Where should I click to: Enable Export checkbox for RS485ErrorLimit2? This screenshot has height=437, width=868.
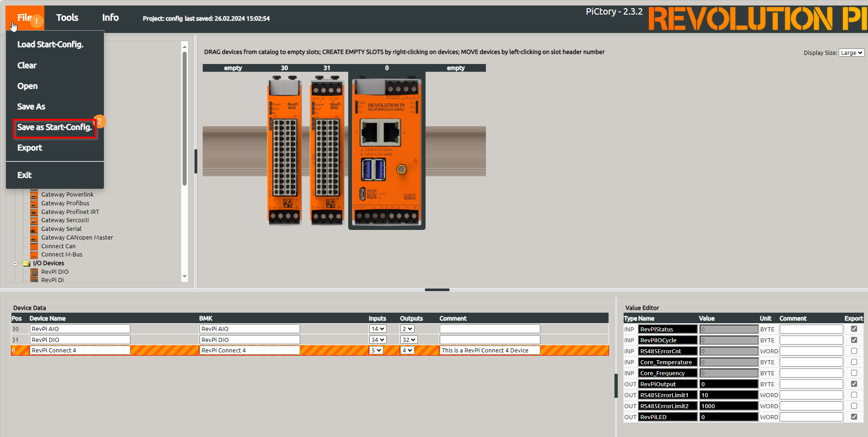click(854, 405)
